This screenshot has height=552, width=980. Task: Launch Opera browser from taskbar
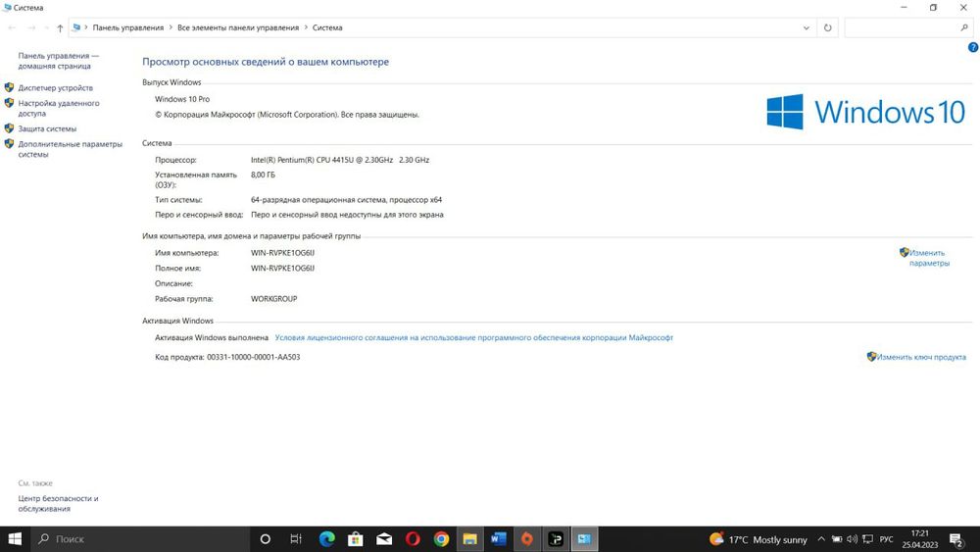pos(413,539)
